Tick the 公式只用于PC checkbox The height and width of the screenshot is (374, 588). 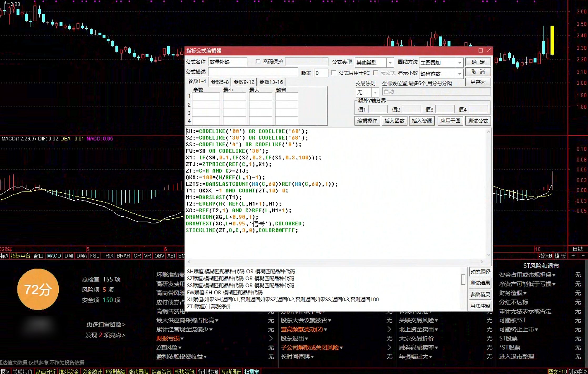tap(334, 73)
